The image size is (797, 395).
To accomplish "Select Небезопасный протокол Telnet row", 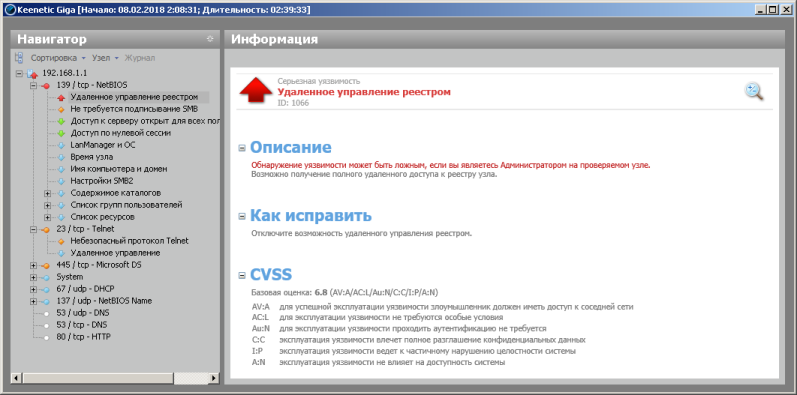I will point(130,241).
